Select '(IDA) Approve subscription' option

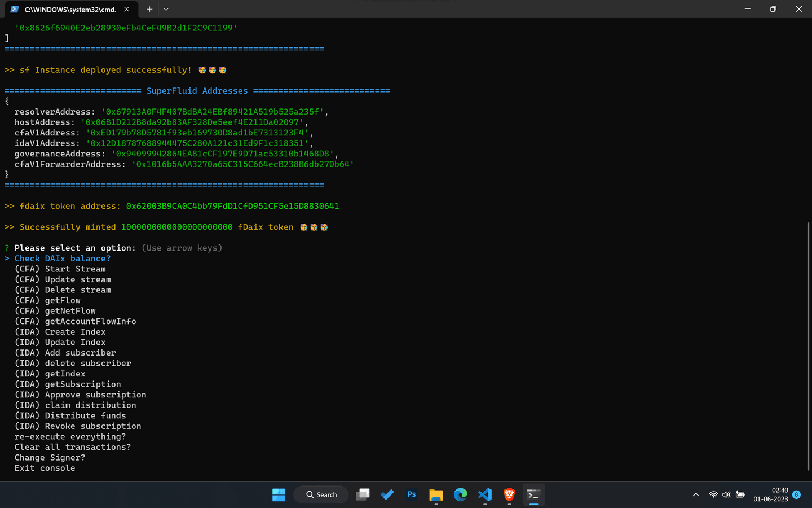point(81,395)
